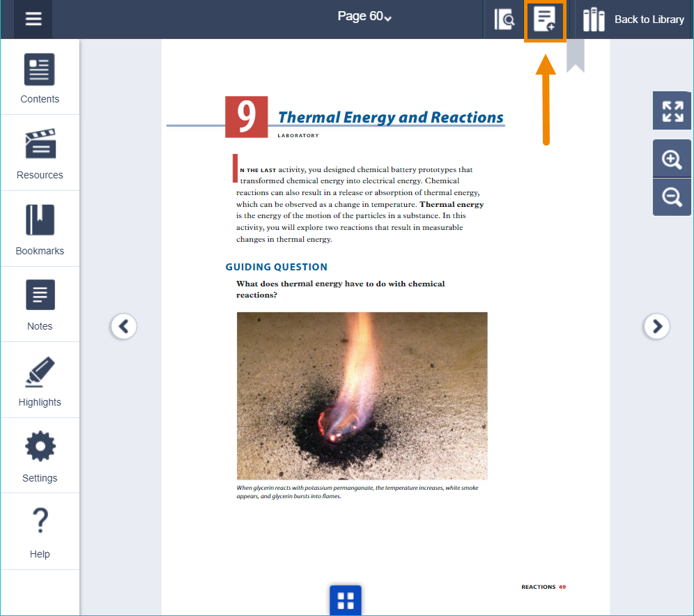Click the add note icon
The image size is (694, 616).
click(544, 20)
